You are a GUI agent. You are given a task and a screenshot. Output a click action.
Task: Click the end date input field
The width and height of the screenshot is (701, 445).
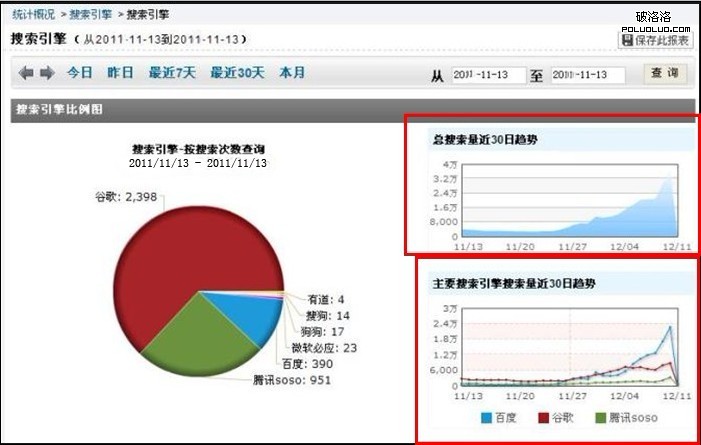(x=588, y=76)
